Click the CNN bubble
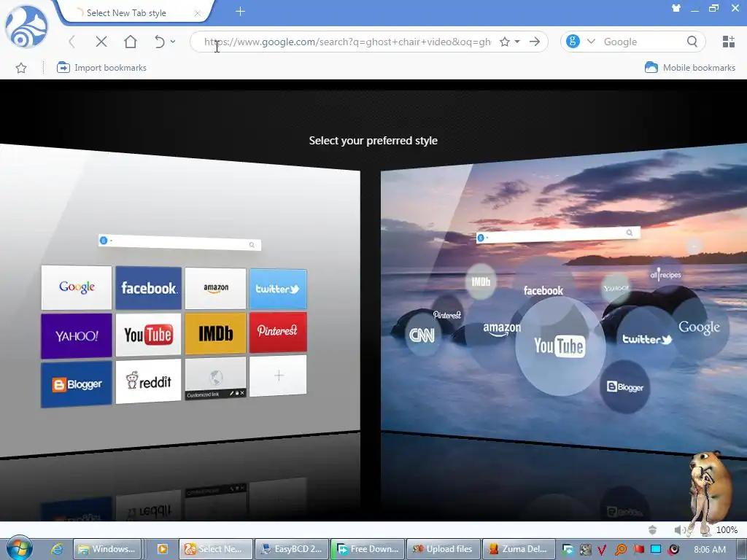747x560 pixels. [422, 335]
